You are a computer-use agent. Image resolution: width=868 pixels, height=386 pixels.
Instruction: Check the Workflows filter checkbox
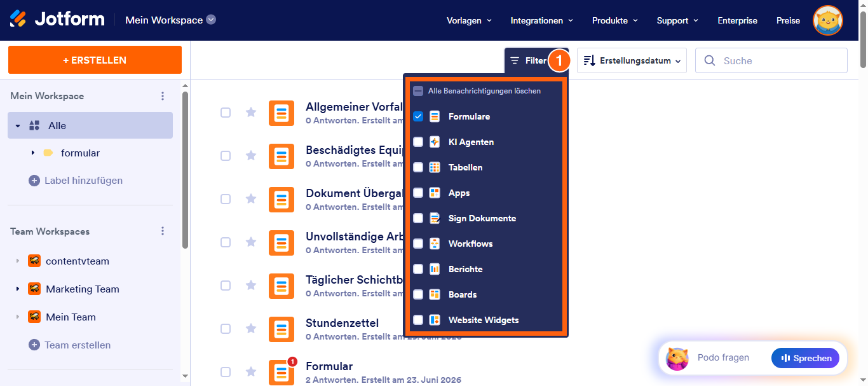pyautogui.click(x=418, y=244)
